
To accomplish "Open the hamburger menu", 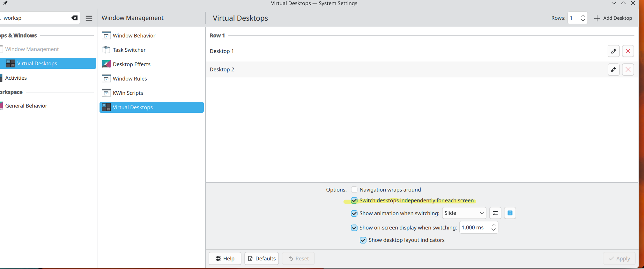I will pos(89,18).
